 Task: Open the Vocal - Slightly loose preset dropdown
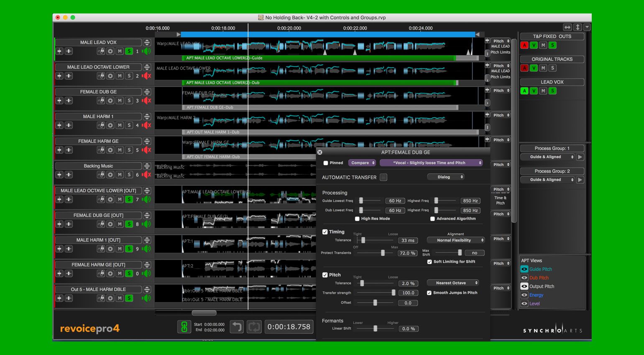point(431,163)
